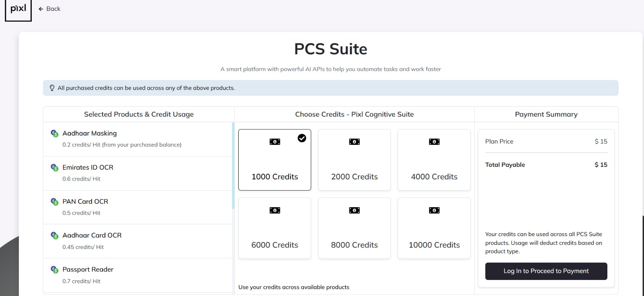Toggle the checkmark on the 1000 Credits card

302,138
